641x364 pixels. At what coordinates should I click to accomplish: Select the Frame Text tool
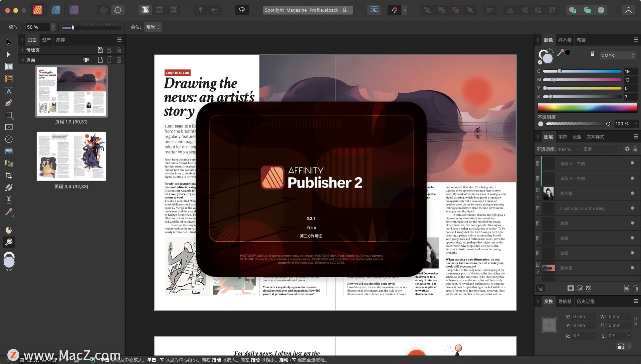point(9,67)
